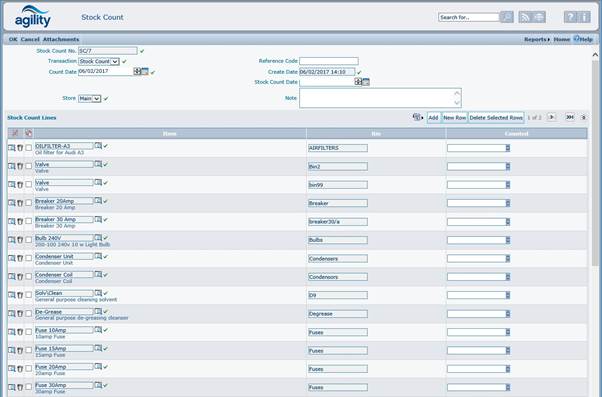Delete the OILFILTER-A3 row via trash icon
This screenshot has width=602, height=397.
(x=20, y=148)
